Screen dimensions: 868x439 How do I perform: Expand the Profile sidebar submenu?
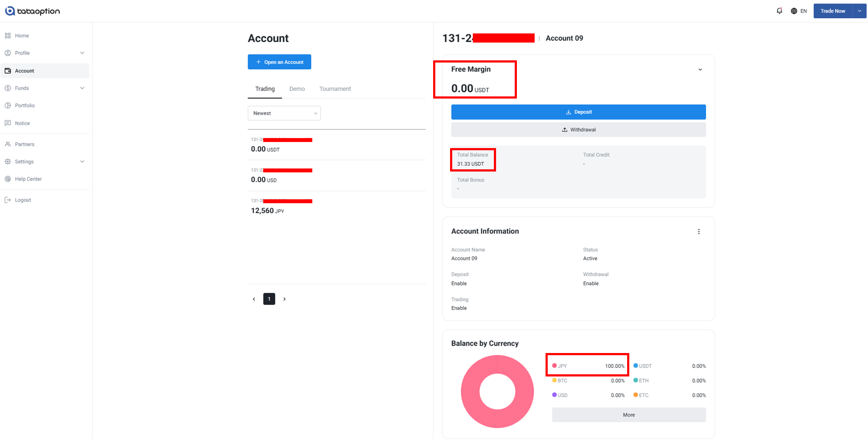point(82,53)
